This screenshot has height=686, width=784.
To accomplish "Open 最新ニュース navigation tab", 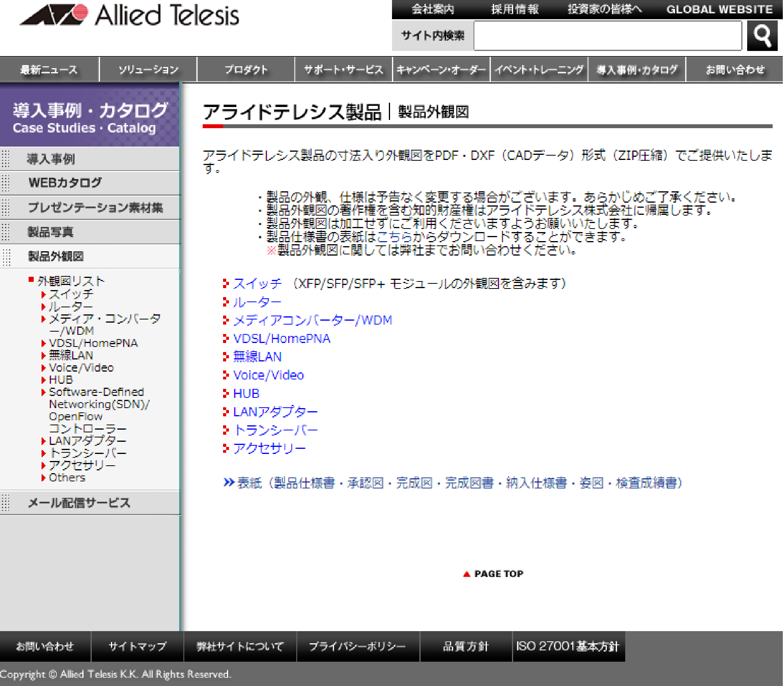I will 49,69.
